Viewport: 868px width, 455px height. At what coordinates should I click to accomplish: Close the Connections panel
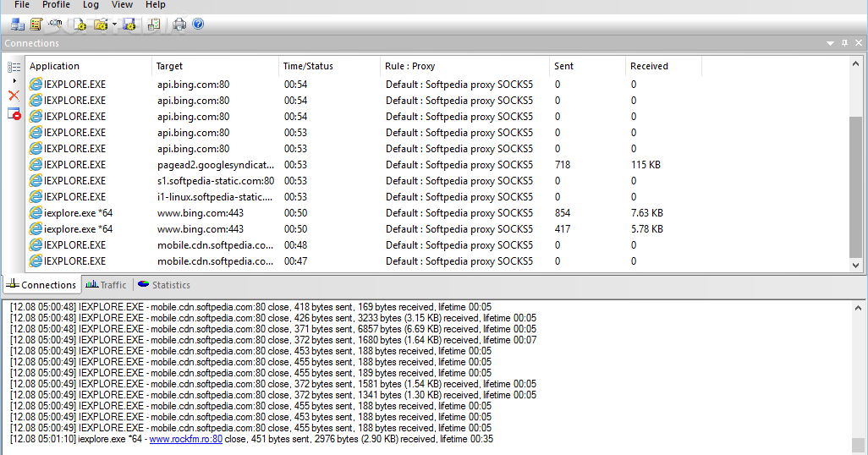859,43
